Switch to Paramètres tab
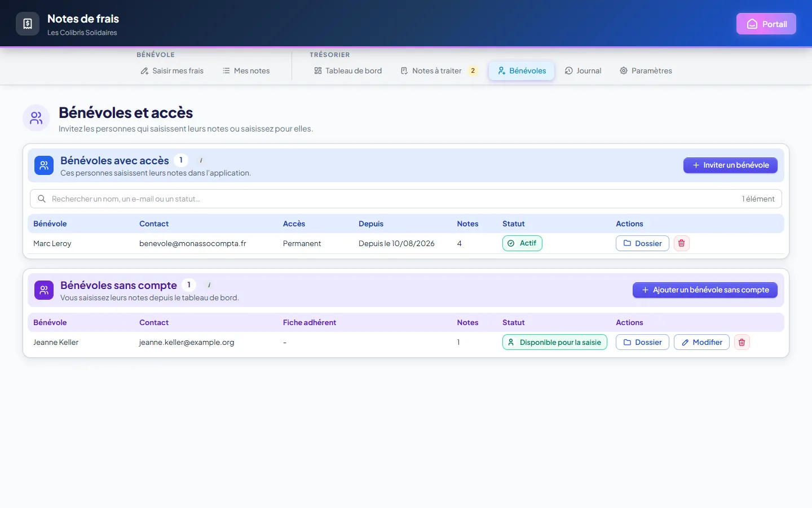Screen dimensions: 812x508 tap(646, 71)
